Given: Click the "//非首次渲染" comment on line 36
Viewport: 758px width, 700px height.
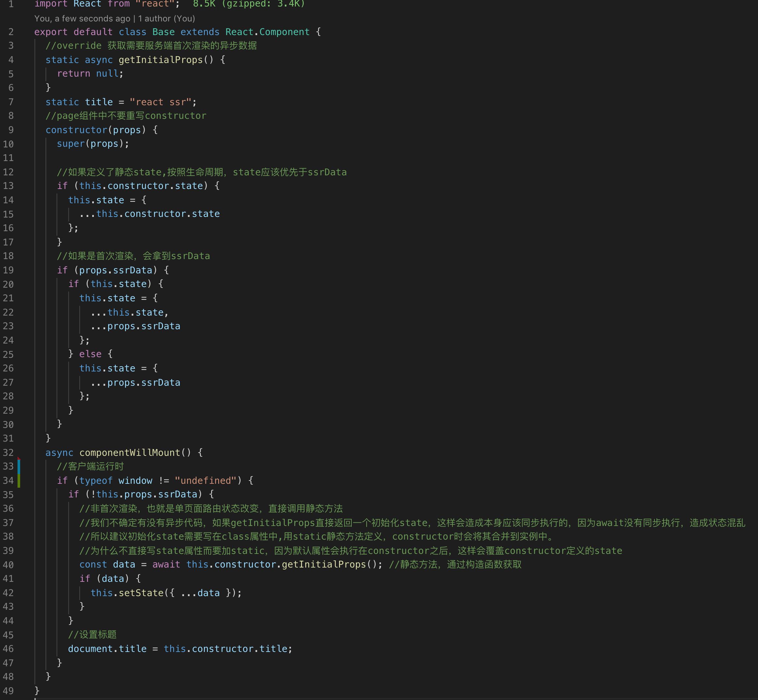Looking at the screenshot, I should 211,508.
